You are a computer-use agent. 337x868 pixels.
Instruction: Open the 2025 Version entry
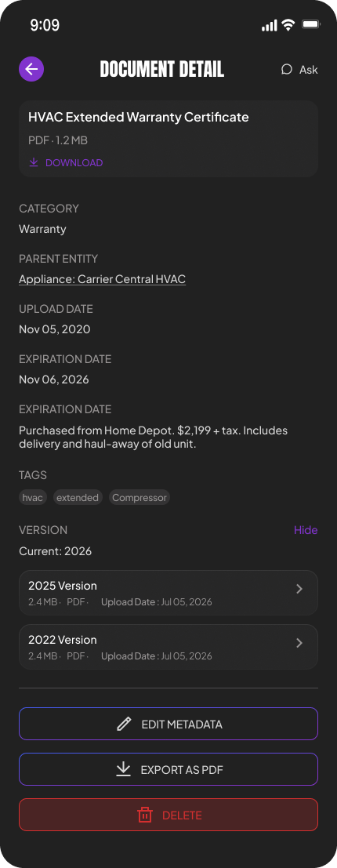pos(168,592)
